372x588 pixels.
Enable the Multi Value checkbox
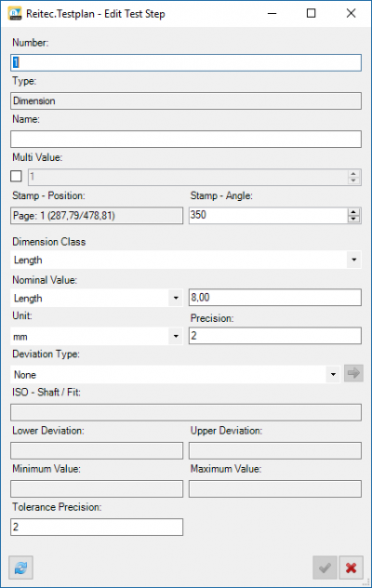click(16, 176)
